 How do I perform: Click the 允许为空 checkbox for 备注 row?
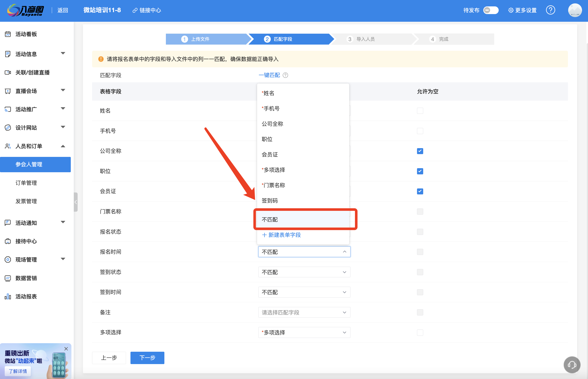pos(420,312)
